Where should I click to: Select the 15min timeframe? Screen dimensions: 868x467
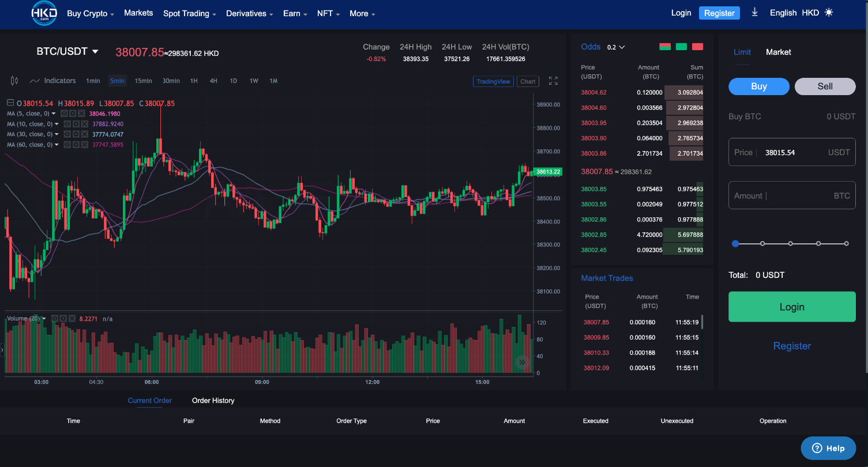(x=144, y=81)
